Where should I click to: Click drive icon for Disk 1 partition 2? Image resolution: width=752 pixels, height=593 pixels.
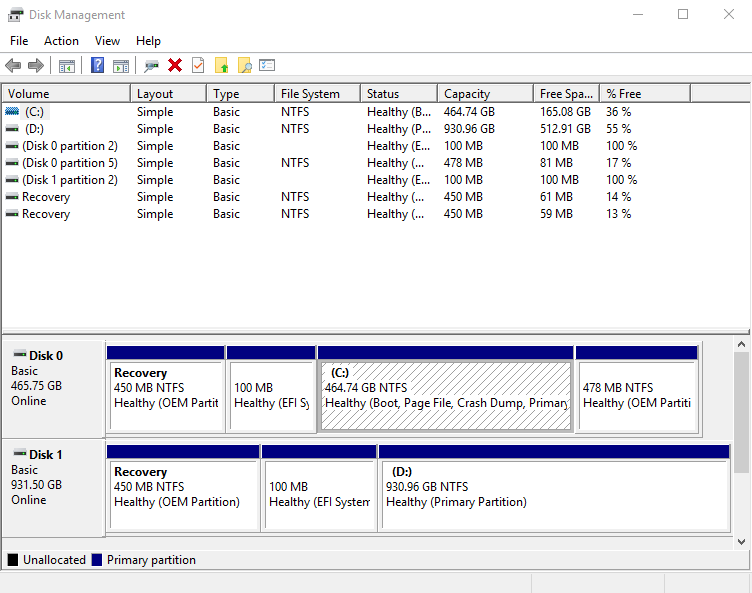click(x=12, y=180)
